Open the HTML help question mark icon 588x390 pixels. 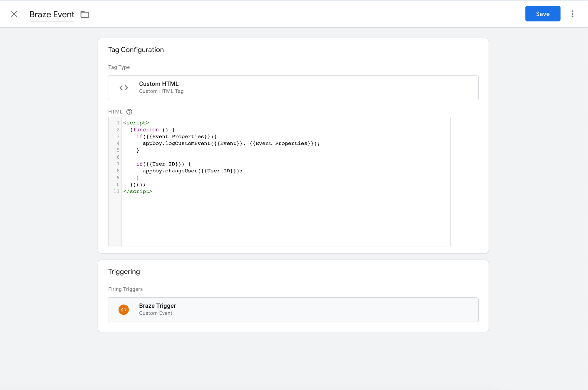[129, 112]
